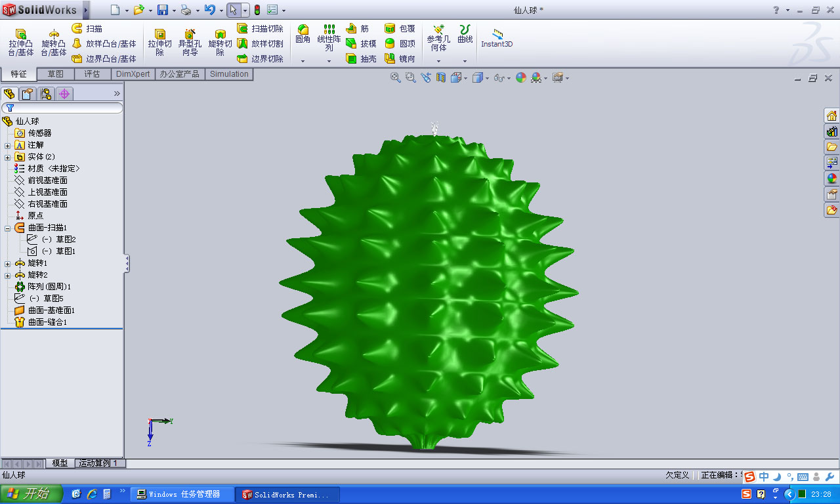Open the DimXpertManager panel tab
Viewport: 840px width, 504px height.
tap(64, 94)
